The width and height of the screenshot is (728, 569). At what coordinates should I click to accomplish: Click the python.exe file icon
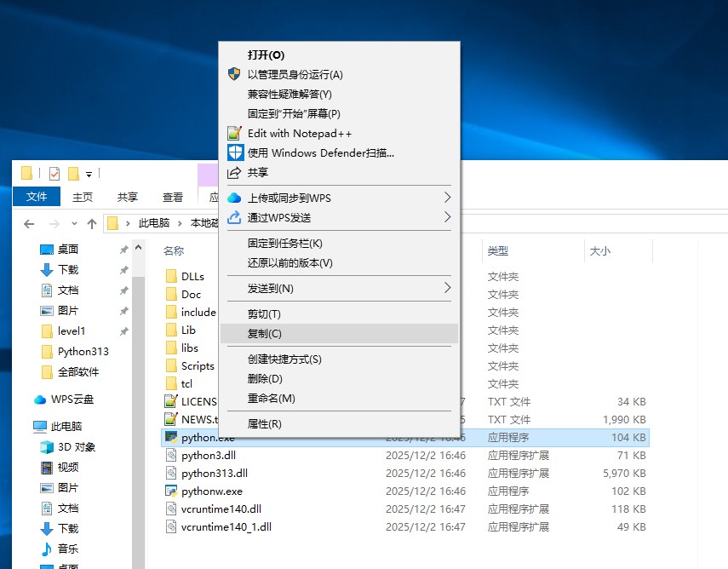171,438
